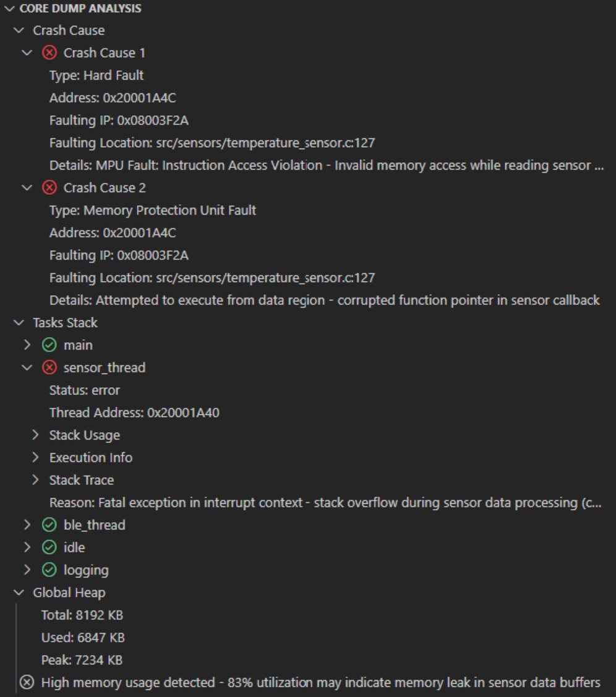Collapse the Crash Cause section

[21, 30]
